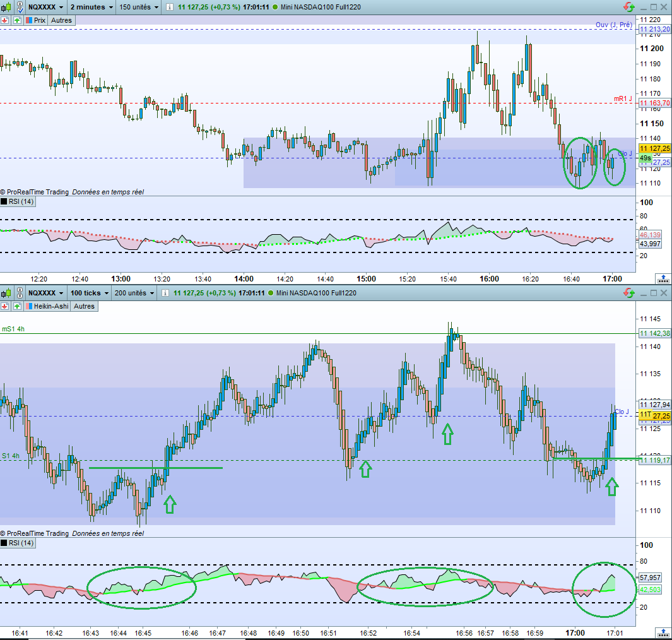Viewport: 672px width, 640px height.
Task: Open the Autres tab in the top chart
Action: 61,20
